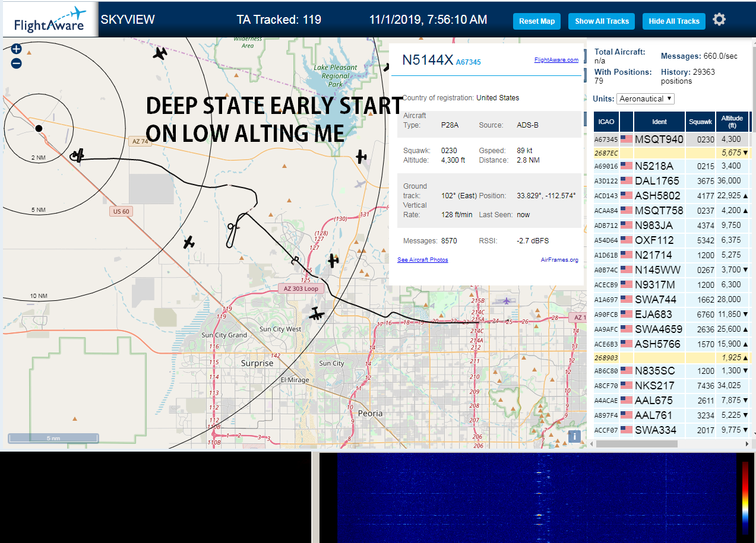Zoom out on the map
The height and width of the screenshot is (543, 756).
click(16, 63)
